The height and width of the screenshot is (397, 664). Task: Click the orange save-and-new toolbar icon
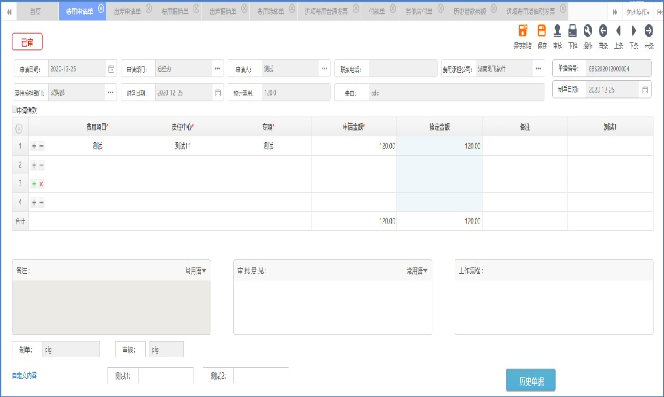[x=523, y=31]
